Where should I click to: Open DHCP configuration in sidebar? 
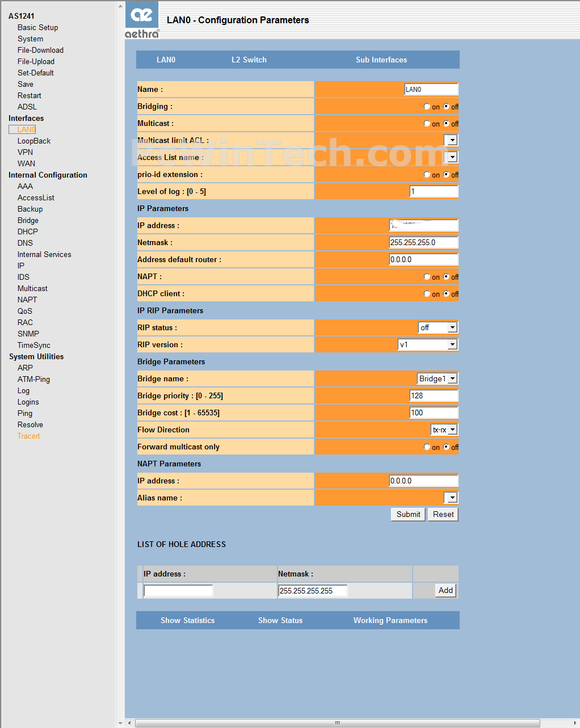click(28, 232)
